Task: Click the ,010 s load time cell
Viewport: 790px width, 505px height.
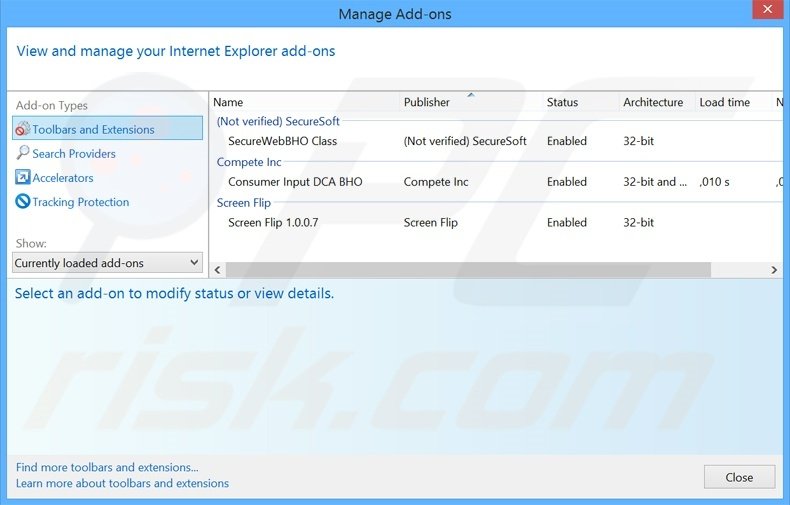Action: pyautogui.click(x=714, y=182)
